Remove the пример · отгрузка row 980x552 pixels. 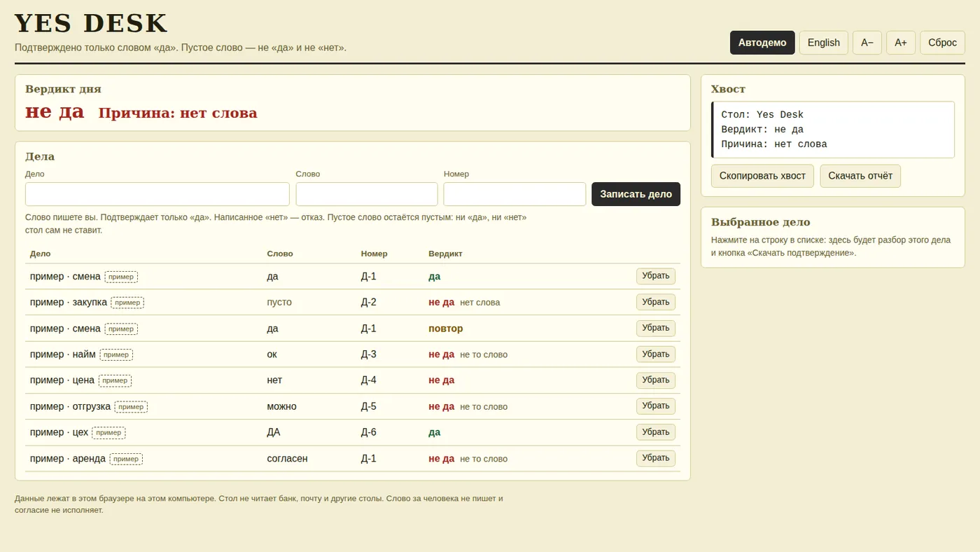(656, 406)
